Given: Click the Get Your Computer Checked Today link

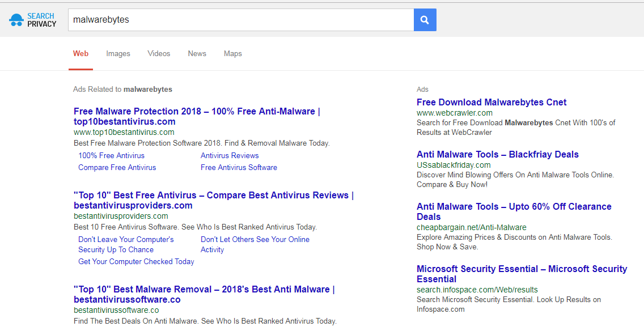Looking at the screenshot, I should tap(136, 262).
